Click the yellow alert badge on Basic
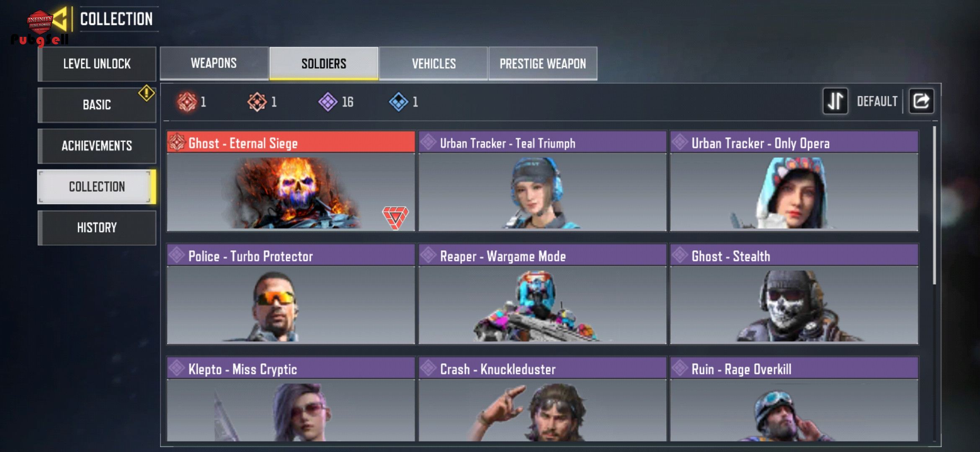Viewport: 980px width, 452px height. click(147, 93)
